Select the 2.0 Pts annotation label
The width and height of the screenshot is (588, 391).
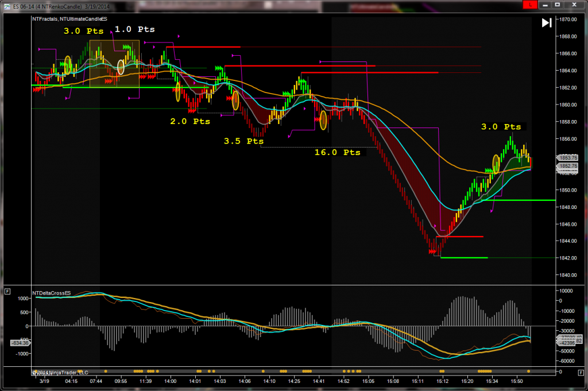(190, 122)
